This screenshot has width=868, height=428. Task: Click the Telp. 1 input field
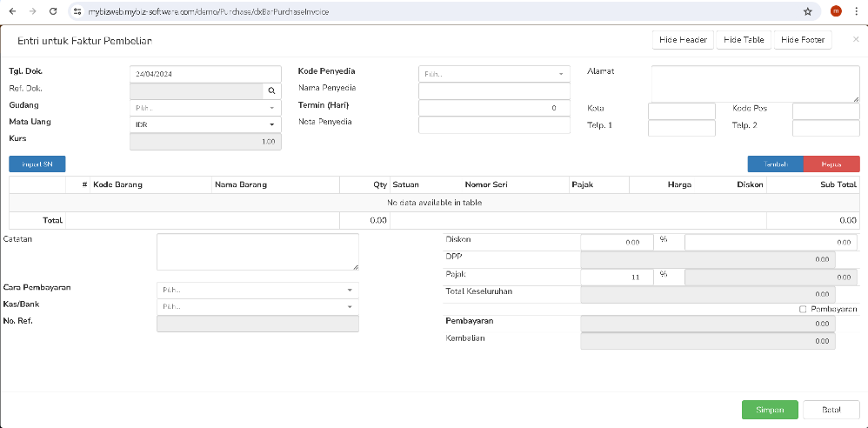(x=682, y=129)
